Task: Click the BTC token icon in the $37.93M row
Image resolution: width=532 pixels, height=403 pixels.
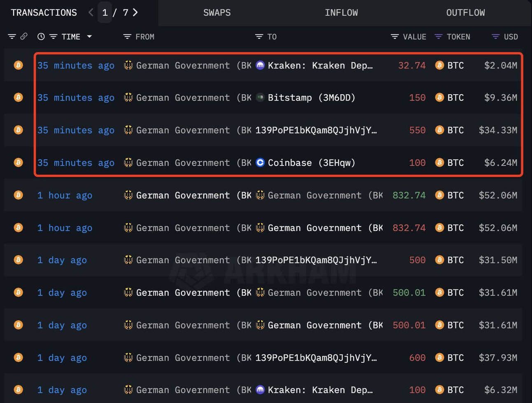Action: (x=439, y=357)
